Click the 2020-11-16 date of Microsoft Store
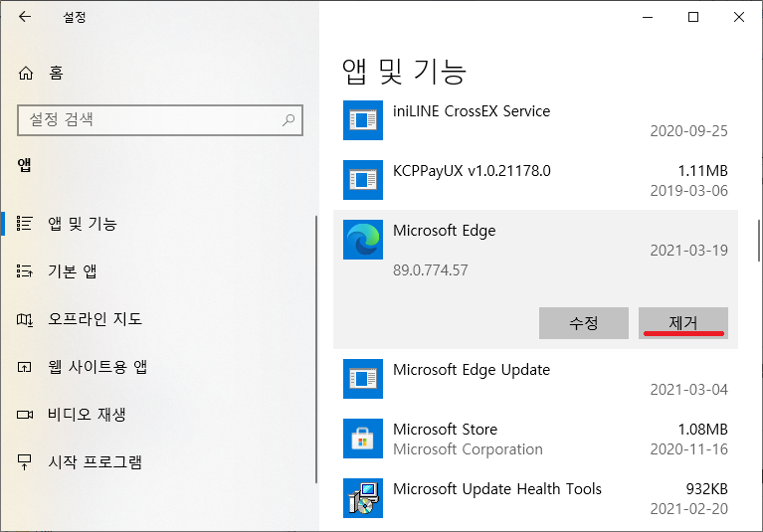This screenshot has height=532, width=763. (689, 449)
